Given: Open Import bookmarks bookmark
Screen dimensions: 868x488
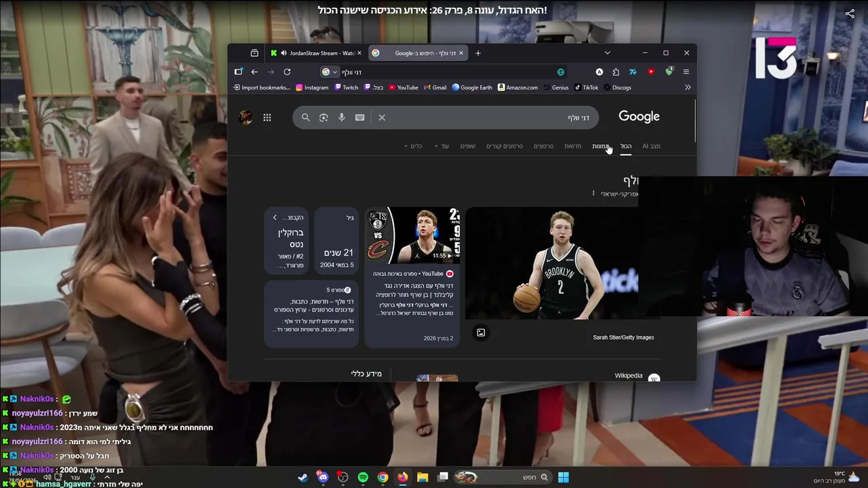Looking at the screenshot, I should 262,87.
